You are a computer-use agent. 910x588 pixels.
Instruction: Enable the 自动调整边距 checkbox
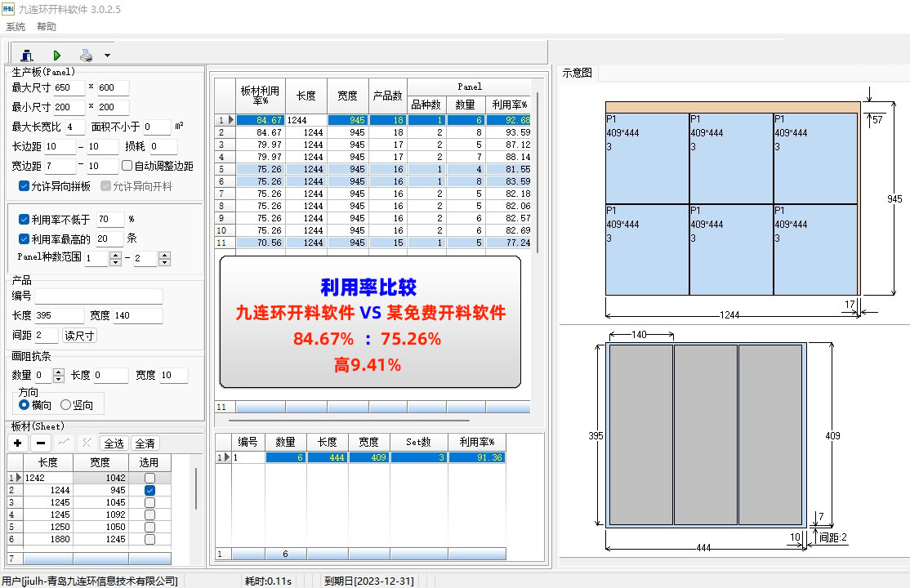coord(127,166)
